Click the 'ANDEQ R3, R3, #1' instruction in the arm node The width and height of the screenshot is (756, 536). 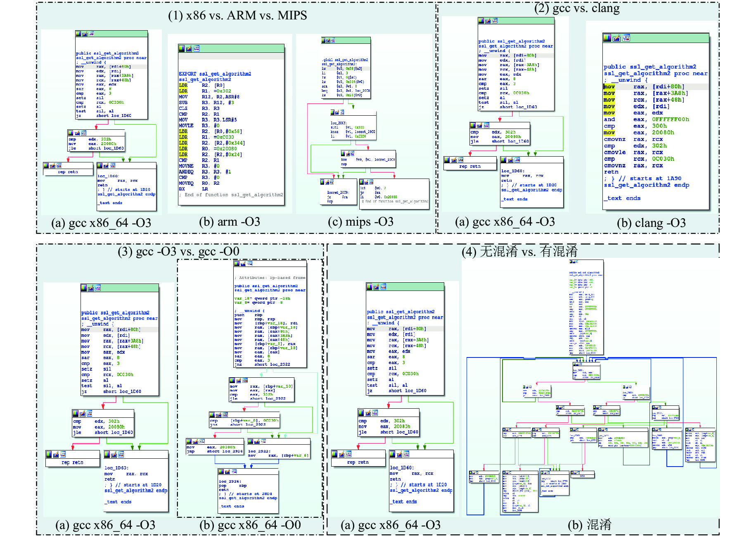coord(205,172)
